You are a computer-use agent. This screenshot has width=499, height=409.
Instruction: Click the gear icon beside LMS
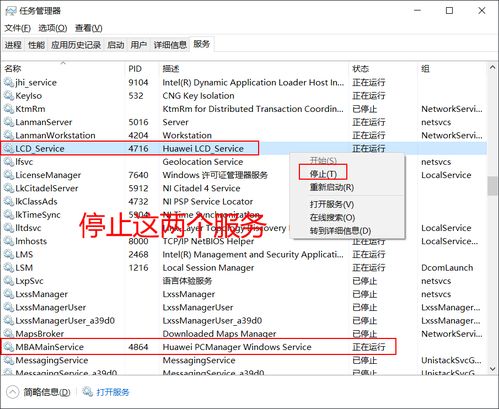[x=9, y=254]
